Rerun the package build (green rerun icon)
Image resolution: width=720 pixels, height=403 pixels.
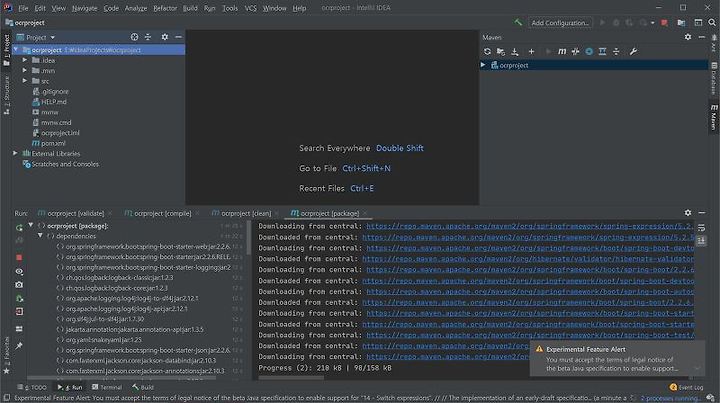pos(19,227)
